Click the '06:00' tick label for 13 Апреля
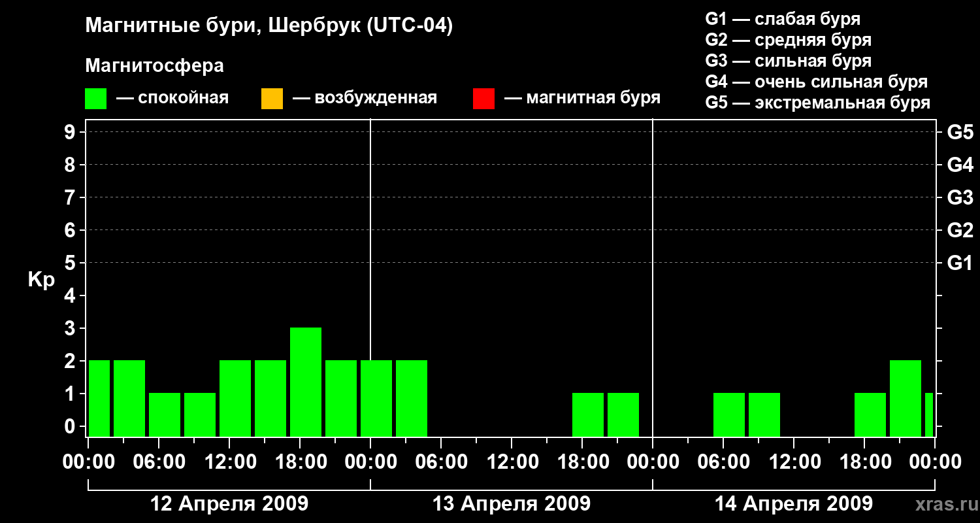 (441, 462)
